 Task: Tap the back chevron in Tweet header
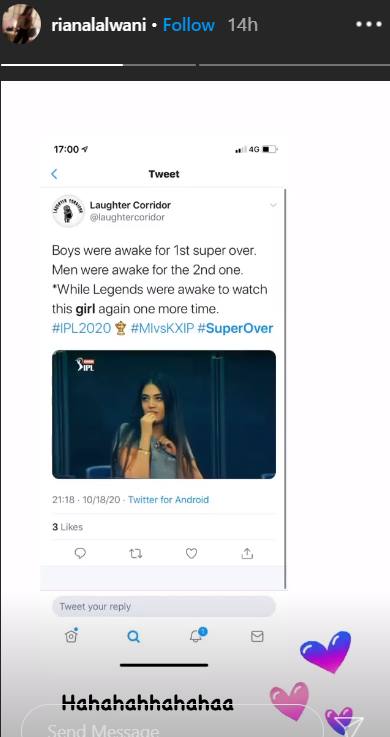tap(54, 174)
